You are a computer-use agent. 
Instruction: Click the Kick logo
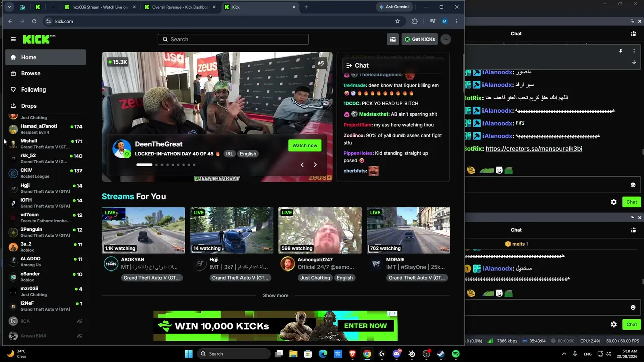coord(38,39)
